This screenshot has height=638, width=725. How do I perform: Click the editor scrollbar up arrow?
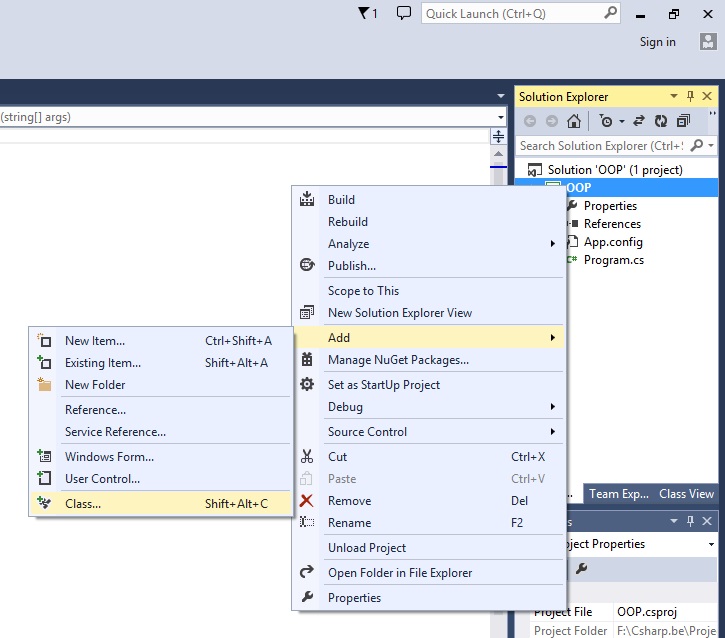[x=498, y=154]
